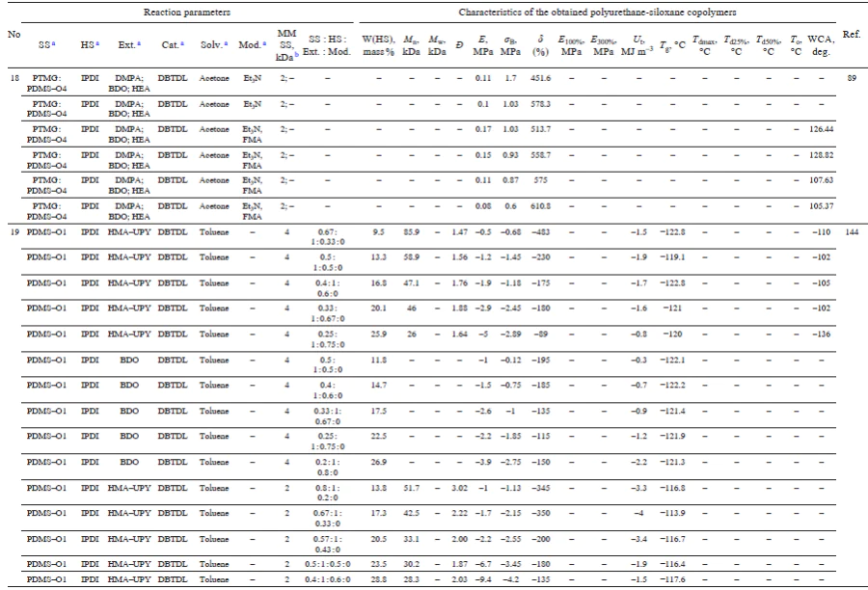The image size is (868, 590).
Task: Click the W(HS), mass % column header
Action: tap(378, 45)
